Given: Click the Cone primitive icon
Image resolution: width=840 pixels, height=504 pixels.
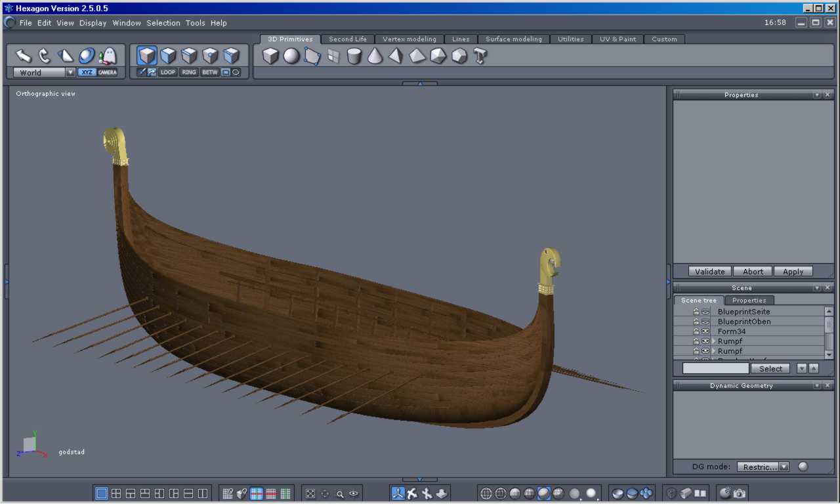Looking at the screenshot, I should (375, 56).
